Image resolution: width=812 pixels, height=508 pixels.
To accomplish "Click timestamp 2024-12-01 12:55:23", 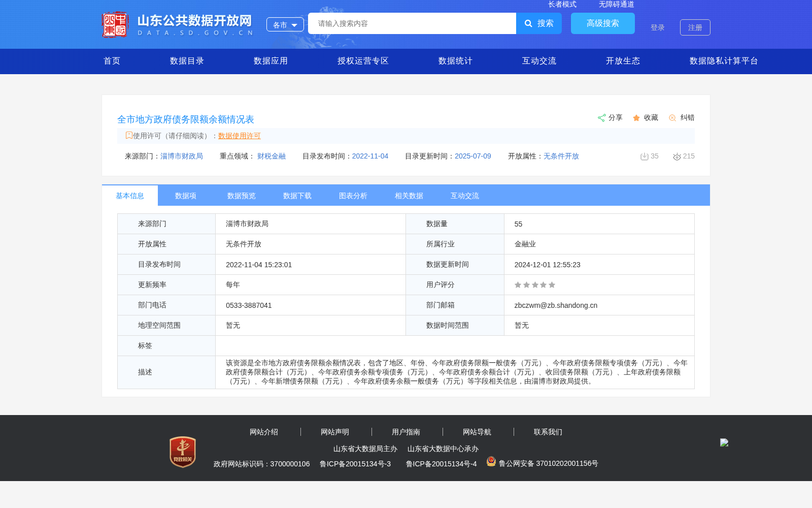I will [x=548, y=265].
